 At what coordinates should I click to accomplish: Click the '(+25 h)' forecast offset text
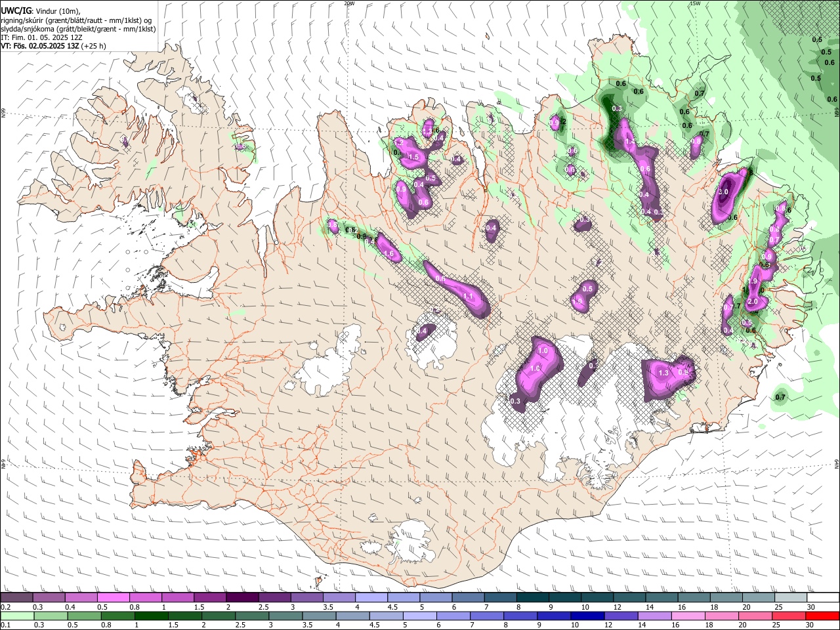pos(93,46)
